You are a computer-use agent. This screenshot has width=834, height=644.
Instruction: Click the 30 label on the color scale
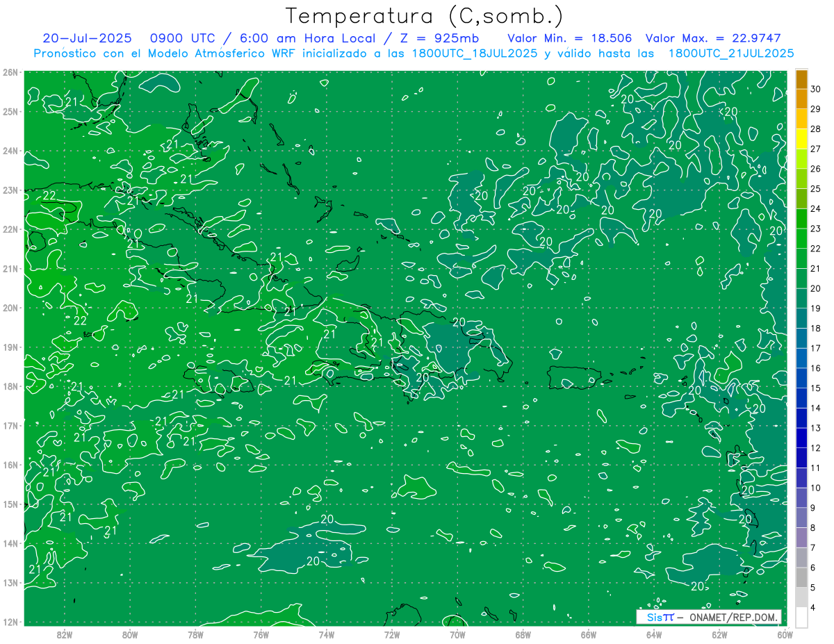coord(816,89)
